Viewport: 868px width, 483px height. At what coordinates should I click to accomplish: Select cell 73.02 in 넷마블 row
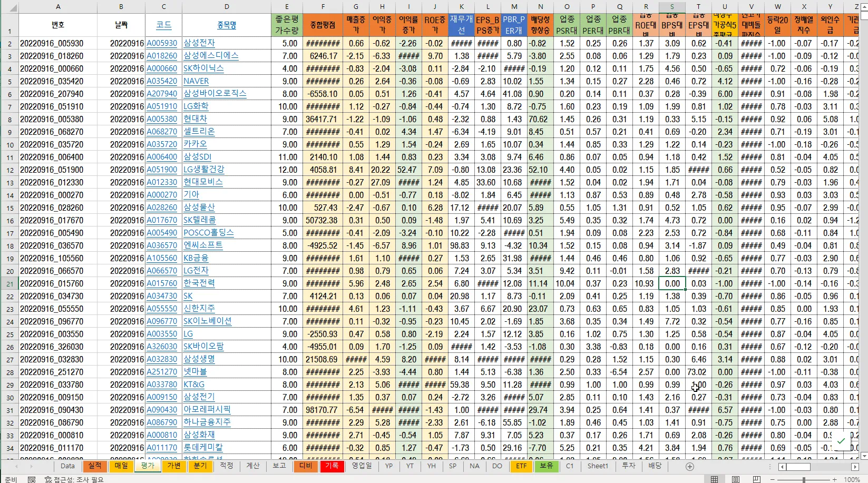(x=698, y=372)
